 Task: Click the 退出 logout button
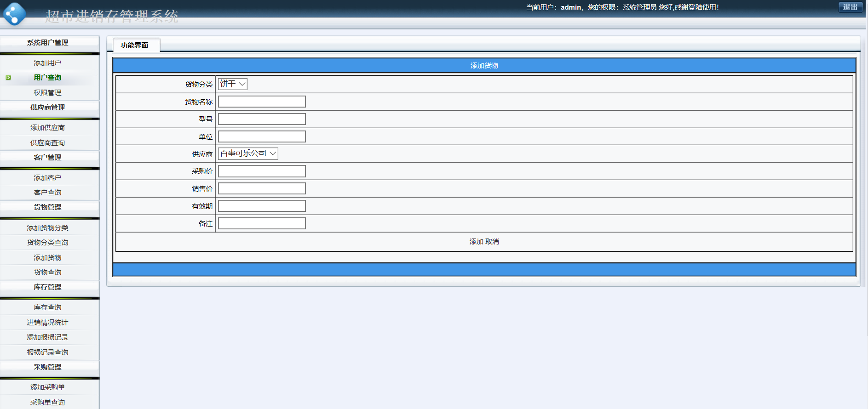point(850,7)
